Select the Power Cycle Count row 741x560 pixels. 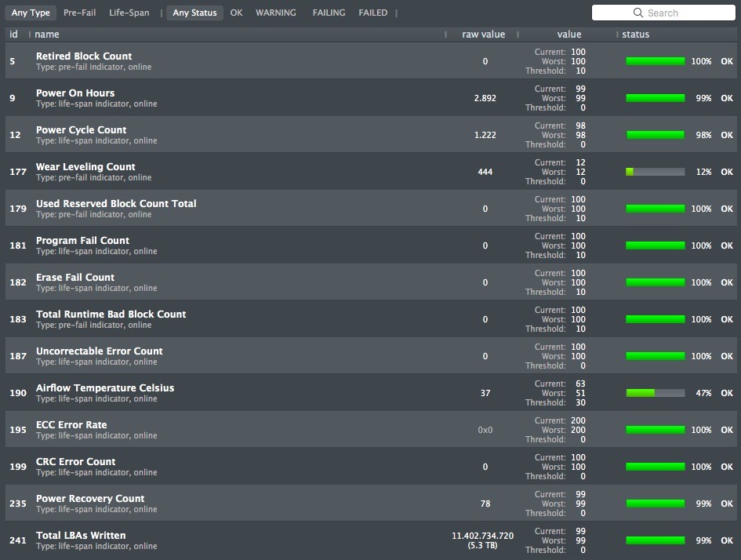tap(370, 135)
